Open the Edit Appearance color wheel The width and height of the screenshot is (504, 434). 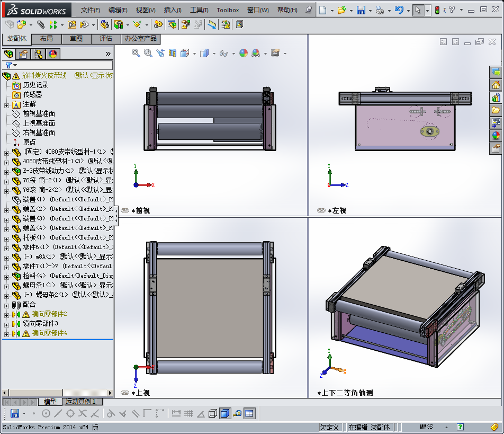243,53
